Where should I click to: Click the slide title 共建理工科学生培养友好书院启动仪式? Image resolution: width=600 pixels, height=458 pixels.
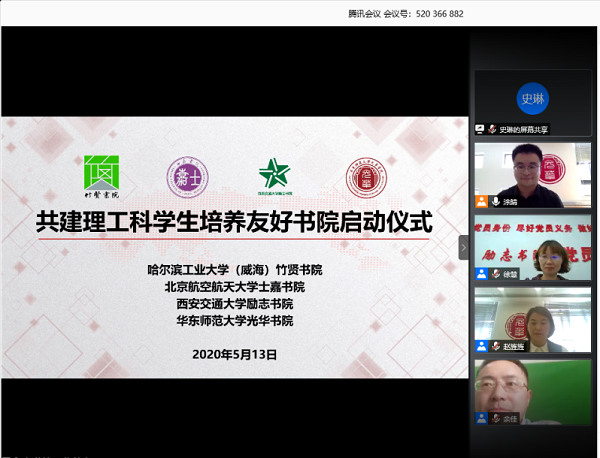[x=234, y=222]
